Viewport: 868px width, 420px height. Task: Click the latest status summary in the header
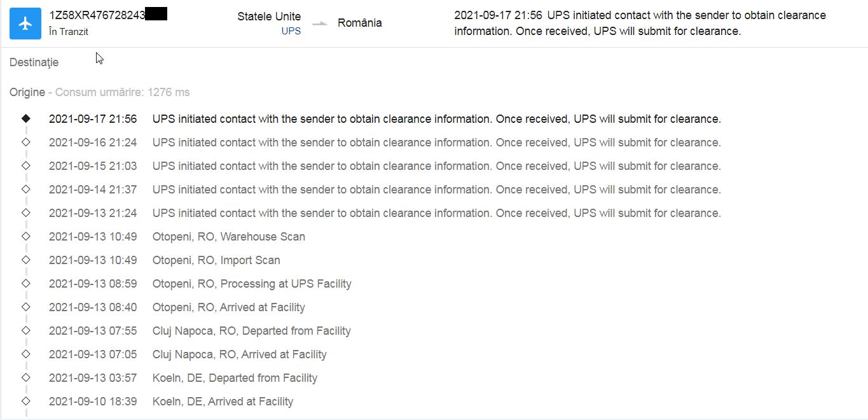pyautogui.click(x=640, y=23)
